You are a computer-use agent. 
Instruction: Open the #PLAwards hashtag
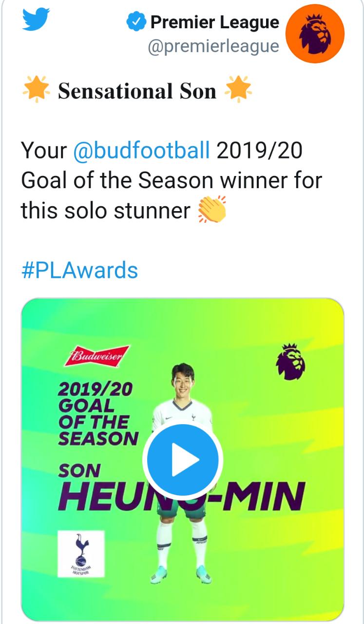point(79,270)
